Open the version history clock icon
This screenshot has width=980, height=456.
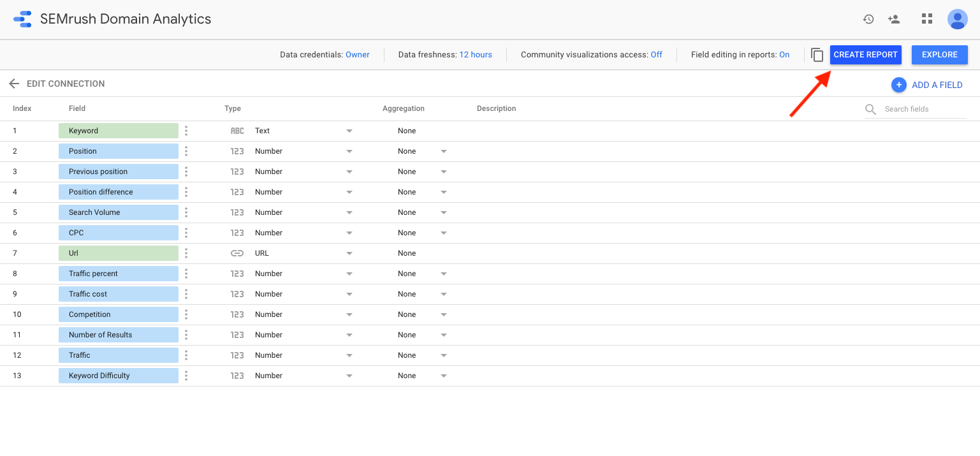point(868,19)
